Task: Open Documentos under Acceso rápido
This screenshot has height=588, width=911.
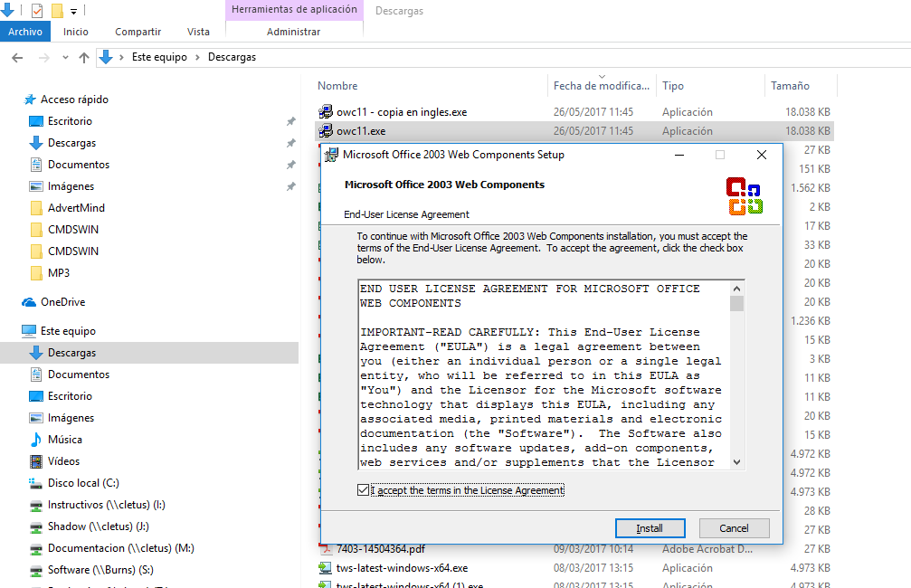Action: coord(79,165)
